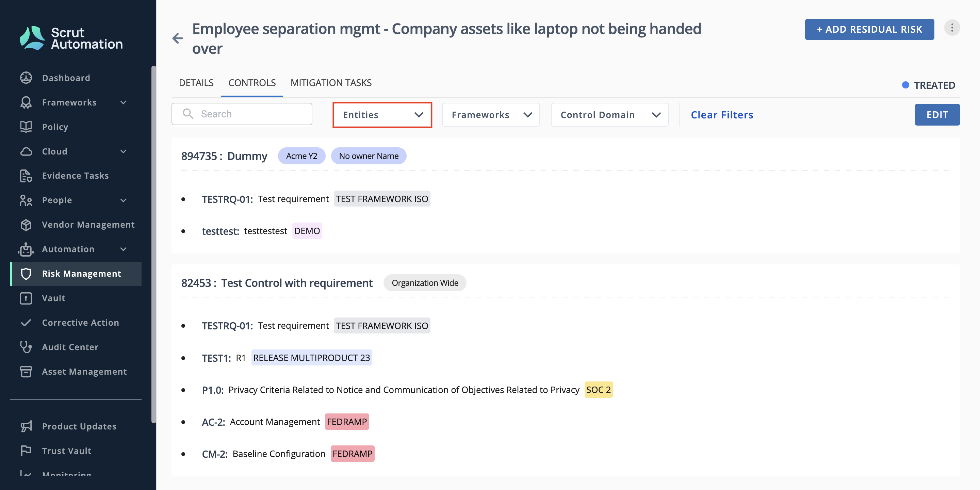The width and height of the screenshot is (980, 490).
Task: Click the 894735 : Dummy control title
Action: (224, 156)
